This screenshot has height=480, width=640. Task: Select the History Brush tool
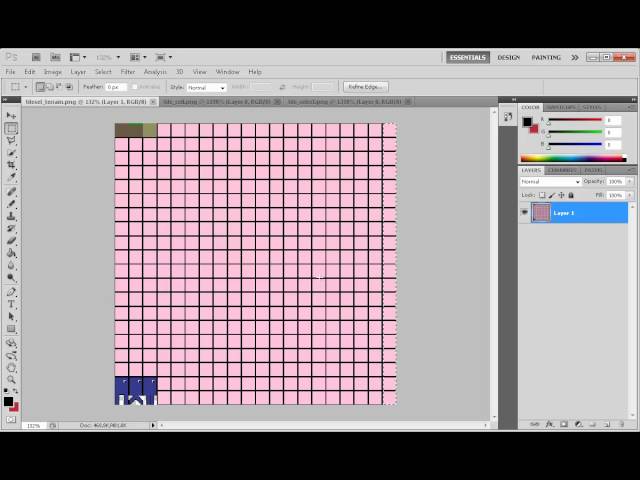point(11,228)
